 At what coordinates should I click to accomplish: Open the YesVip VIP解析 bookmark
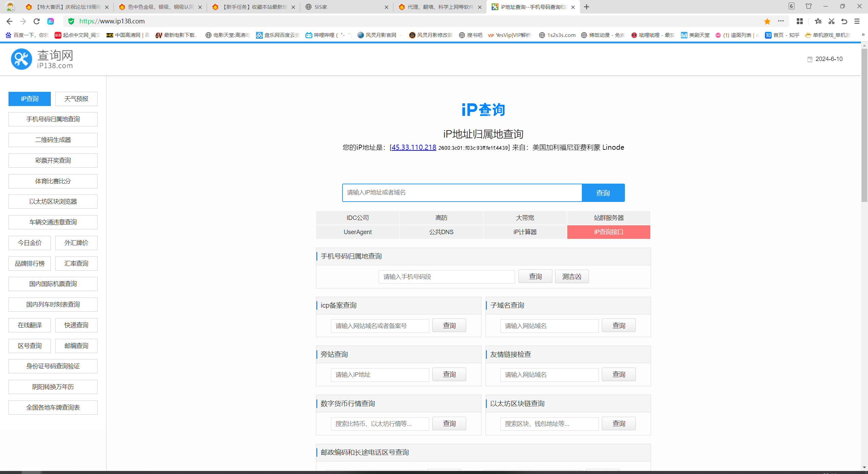tap(510, 35)
